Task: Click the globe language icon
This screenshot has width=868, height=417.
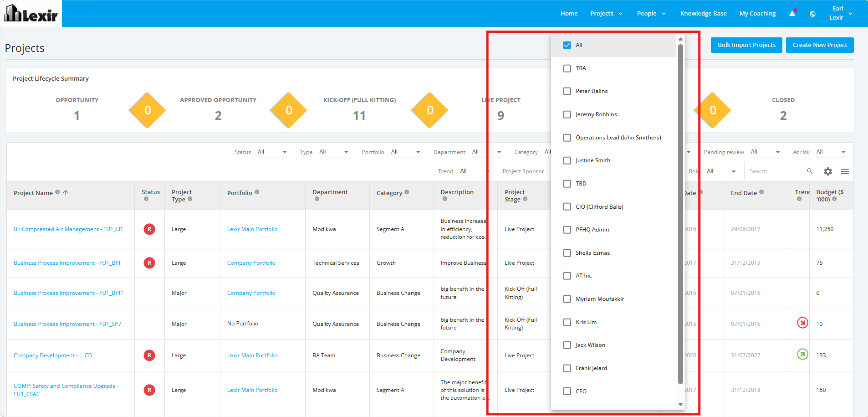Action: 812,14
